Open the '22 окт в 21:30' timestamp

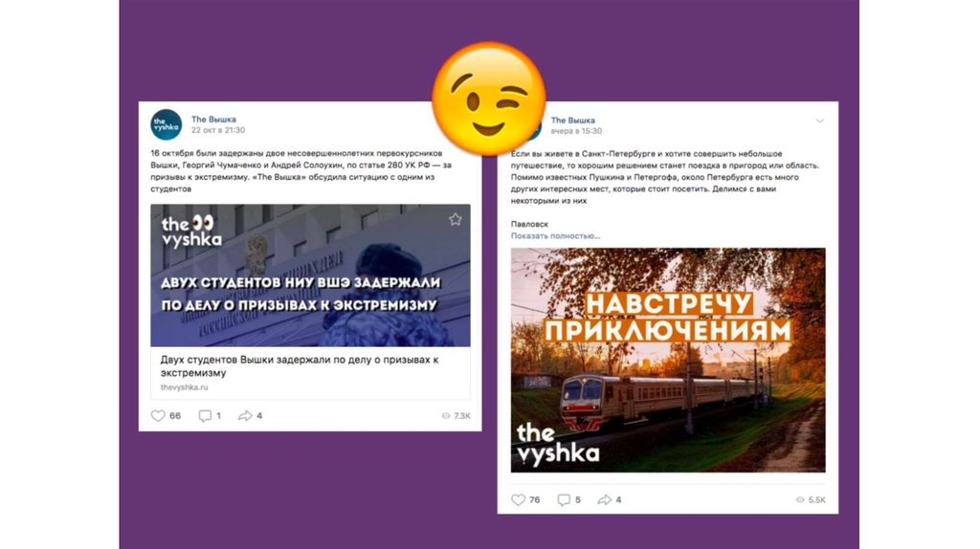point(218,130)
